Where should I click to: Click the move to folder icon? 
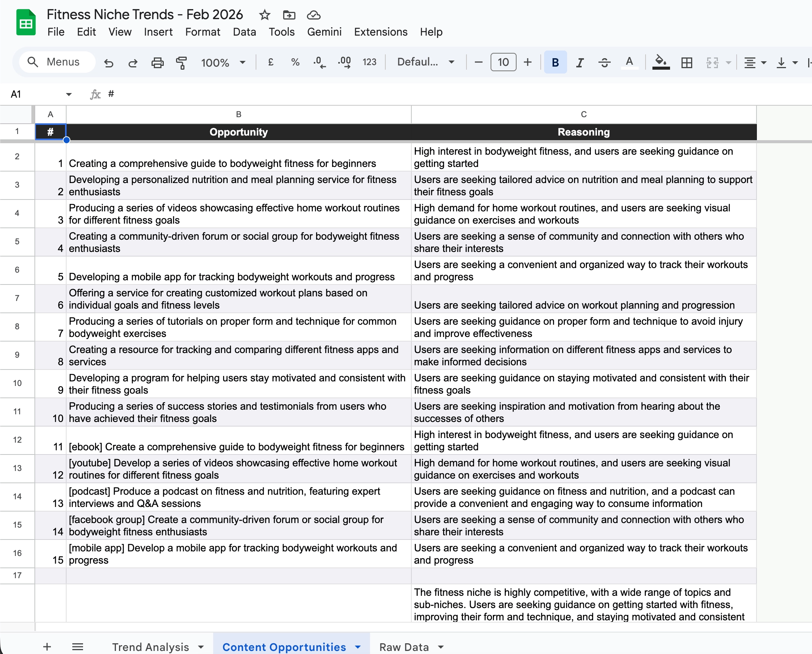click(289, 15)
